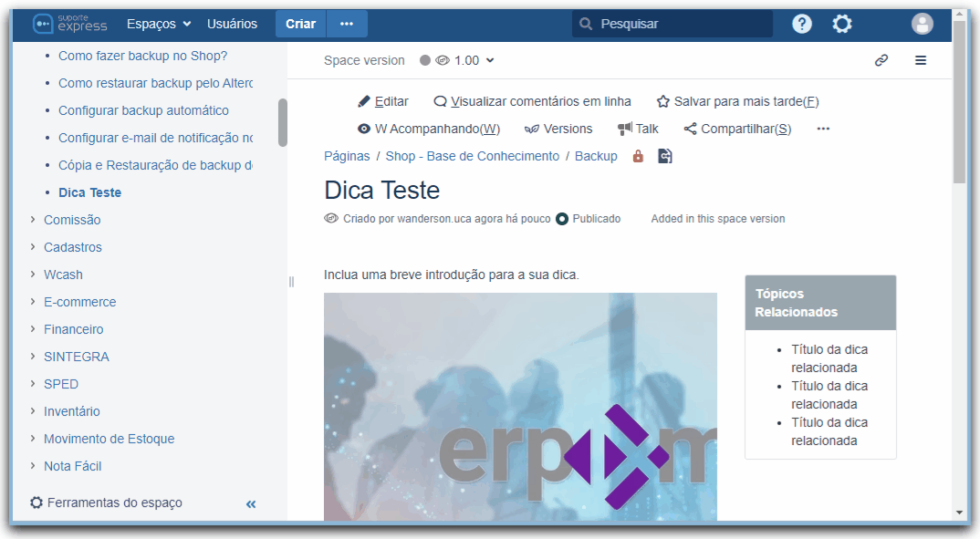The image size is (980, 539).
Task: Click Added in this space version label
Action: (718, 219)
